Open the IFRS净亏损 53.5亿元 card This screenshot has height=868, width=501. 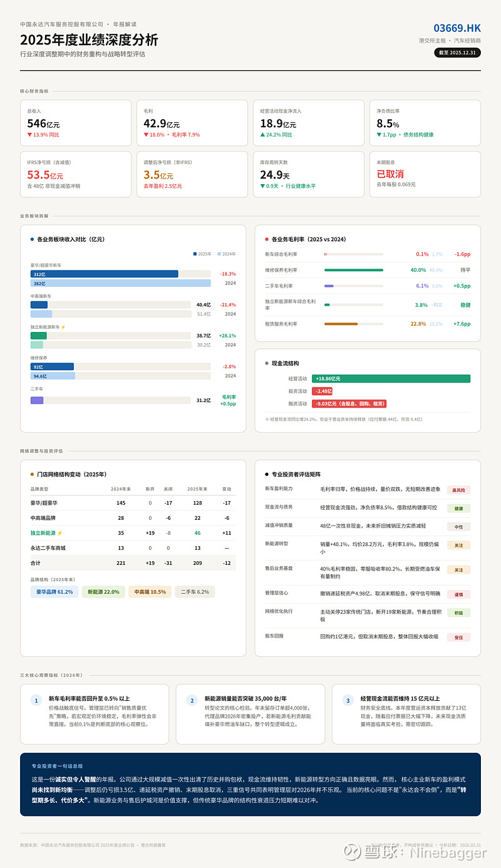(x=76, y=174)
